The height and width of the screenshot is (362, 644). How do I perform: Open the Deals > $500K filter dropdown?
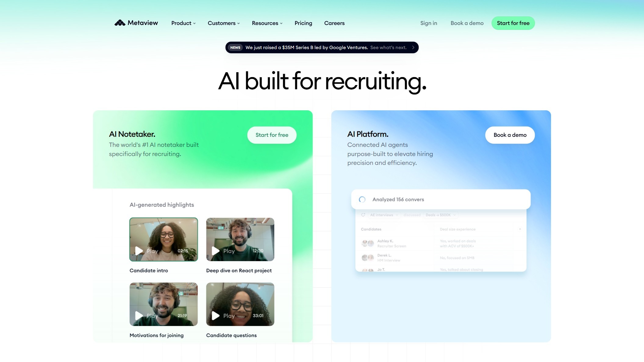tap(440, 215)
